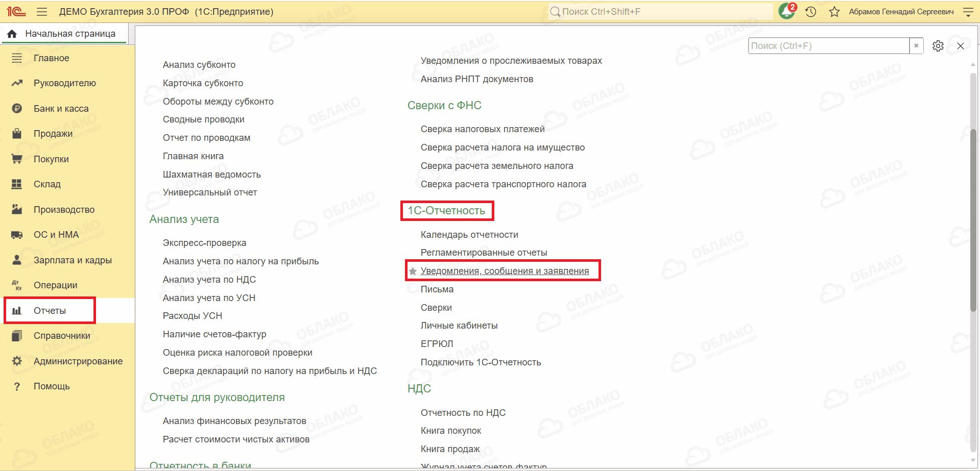Click the Зарплата и кадры person icon
Image resolution: width=980 pixels, height=471 pixels.
tap(17, 260)
